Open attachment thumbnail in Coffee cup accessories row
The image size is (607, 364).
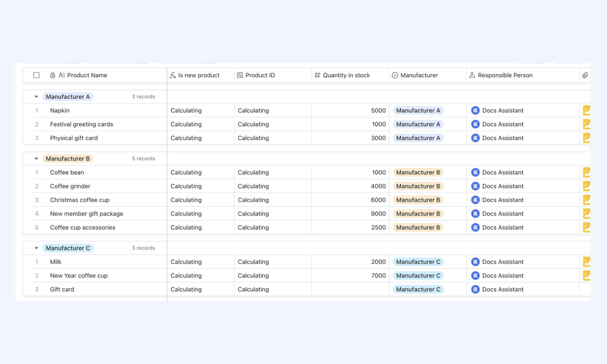tap(586, 227)
